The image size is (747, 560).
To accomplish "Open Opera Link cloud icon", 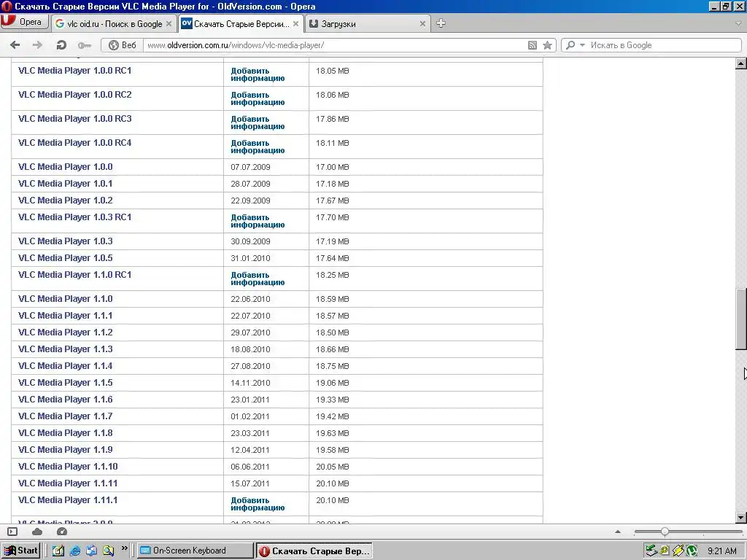I will pyautogui.click(x=37, y=532).
